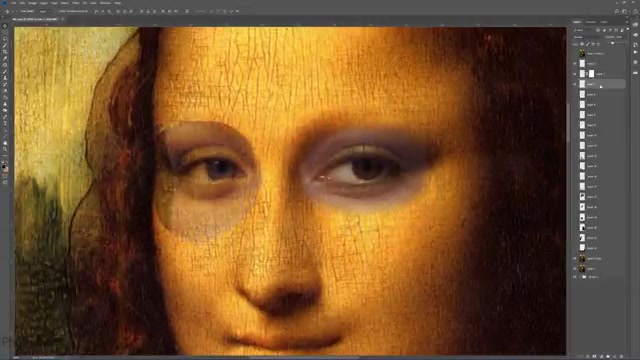Hide the Layer 1 layer

coord(575,269)
